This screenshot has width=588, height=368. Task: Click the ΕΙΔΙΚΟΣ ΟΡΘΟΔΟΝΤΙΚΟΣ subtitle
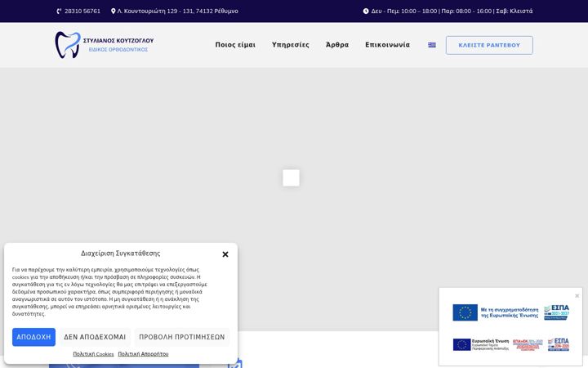coord(118,50)
